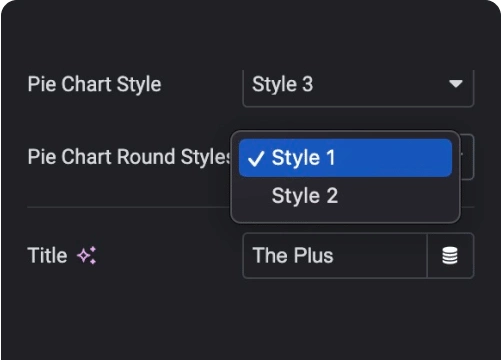This screenshot has height=360, width=501.
Task: Click the Pie Chart Style label
Action: click(x=94, y=84)
